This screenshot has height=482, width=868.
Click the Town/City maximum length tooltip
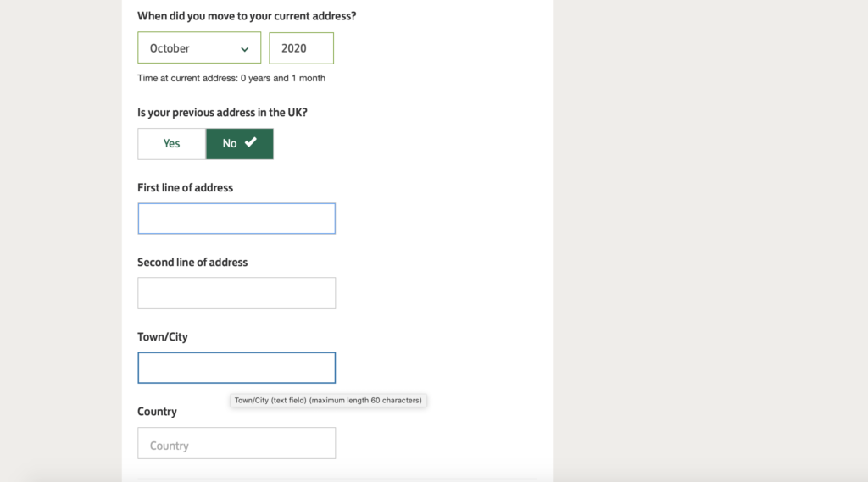point(328,400)
